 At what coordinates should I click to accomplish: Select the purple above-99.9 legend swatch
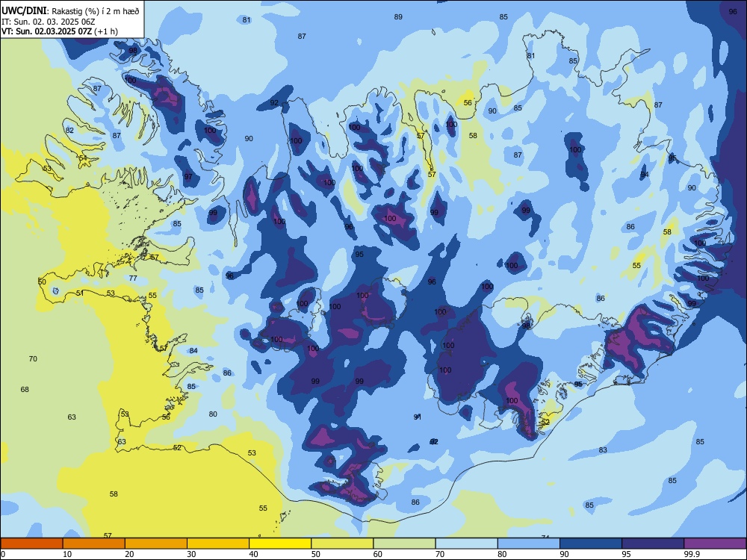coord(715,543)
